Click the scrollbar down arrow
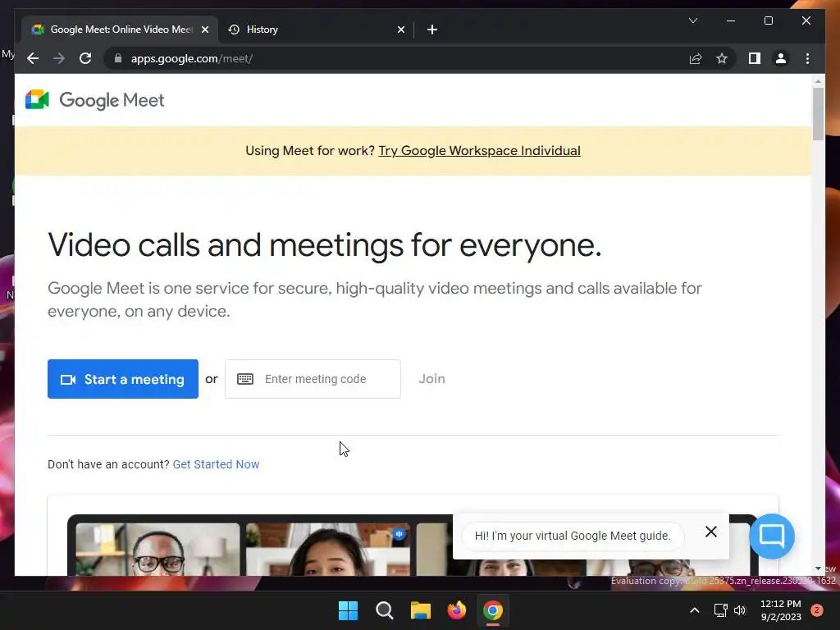This screenshot has width=840, height=630. click(x=818, y=568)
